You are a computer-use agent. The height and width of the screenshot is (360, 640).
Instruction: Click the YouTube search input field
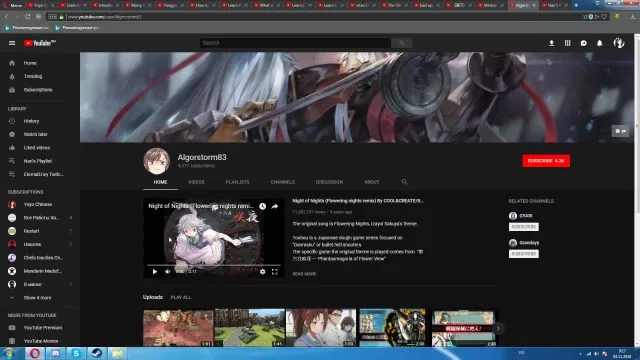coord(295,43)
